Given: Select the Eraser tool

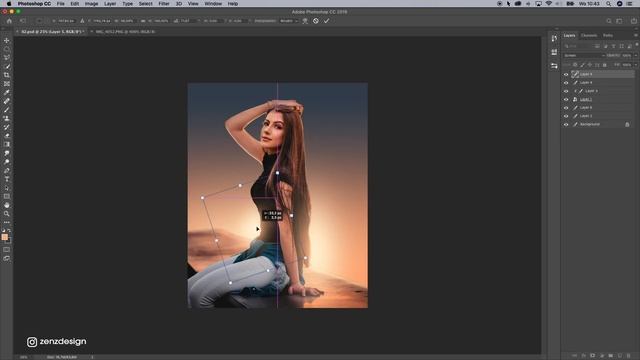Looking at the screenshot, I should point(7,136).
